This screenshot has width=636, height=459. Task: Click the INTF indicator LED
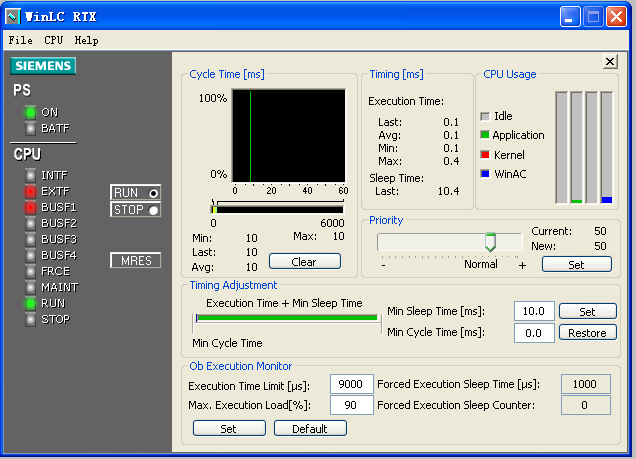click(30, 175)
